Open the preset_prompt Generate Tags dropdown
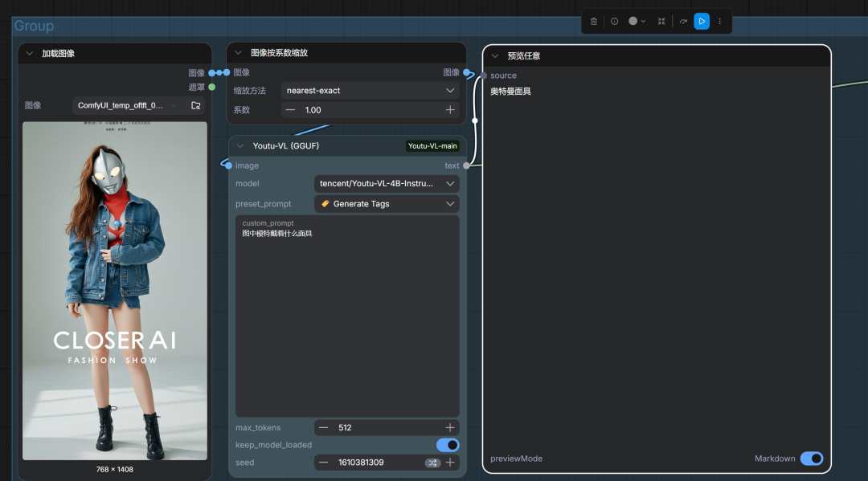The image size is (868, 481). (387, 204)
